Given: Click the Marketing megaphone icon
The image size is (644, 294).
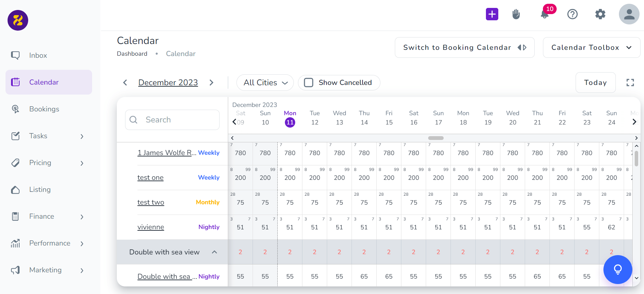Looking at the screenshot, I should (15, 270).
